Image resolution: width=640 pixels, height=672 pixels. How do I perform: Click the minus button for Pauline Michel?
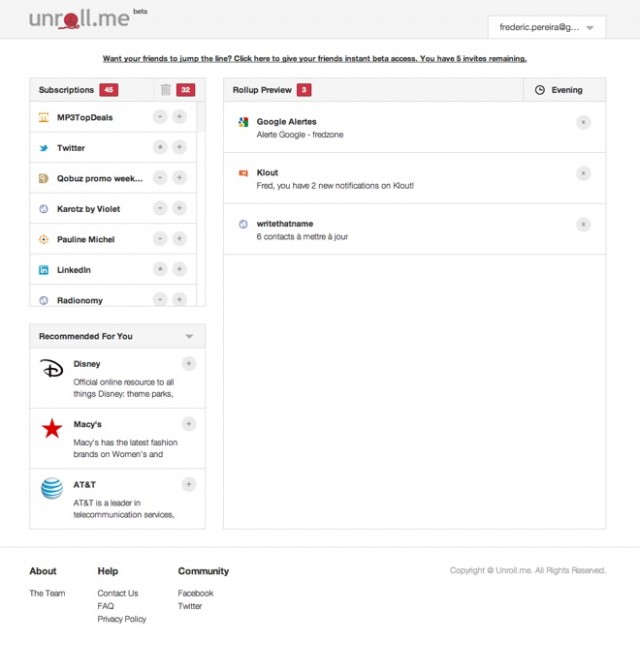pos(160,238)
